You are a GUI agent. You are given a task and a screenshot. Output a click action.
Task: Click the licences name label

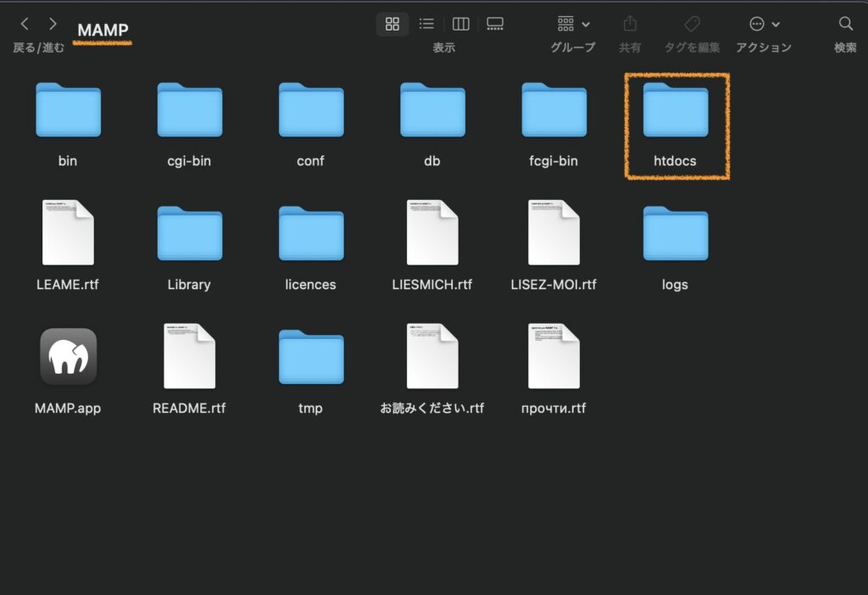[310, 285]
